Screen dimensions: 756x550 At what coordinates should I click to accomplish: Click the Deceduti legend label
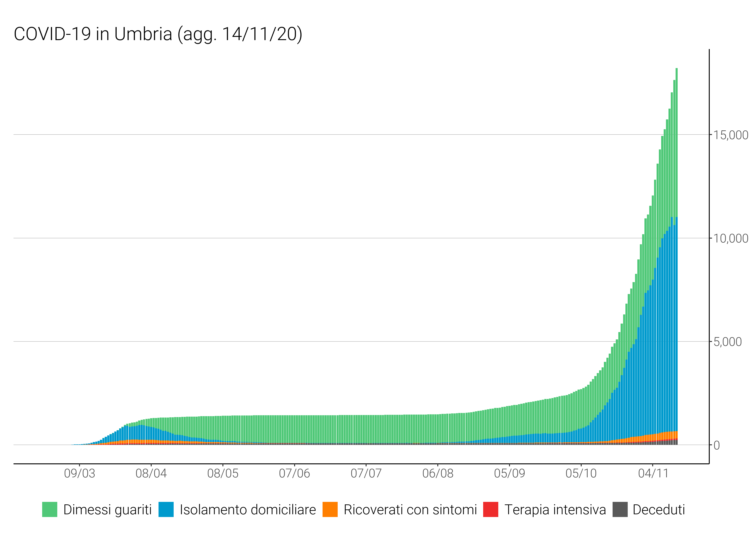tap(659, 510)
